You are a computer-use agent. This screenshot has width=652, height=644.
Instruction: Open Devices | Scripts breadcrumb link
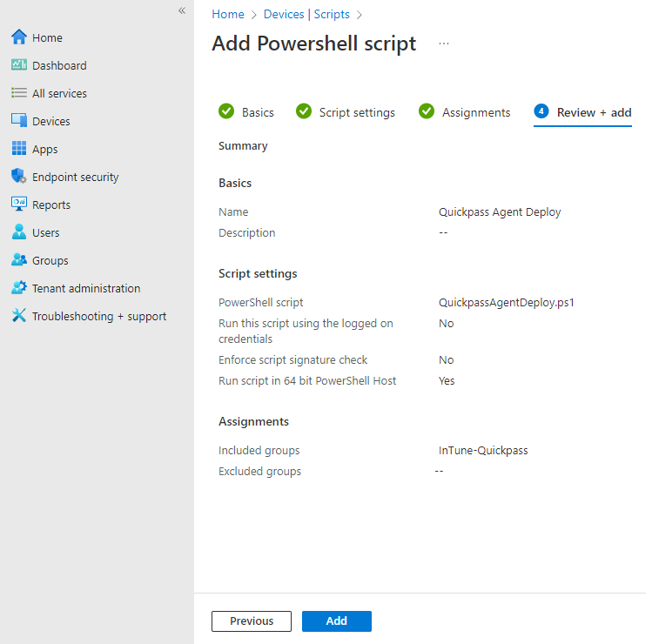(306, 14)
